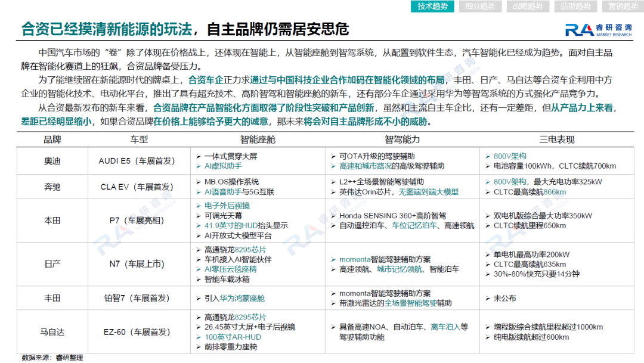The image size is (644, 363).
Task: Select the 马自达 brand cell
Action: 52,332
